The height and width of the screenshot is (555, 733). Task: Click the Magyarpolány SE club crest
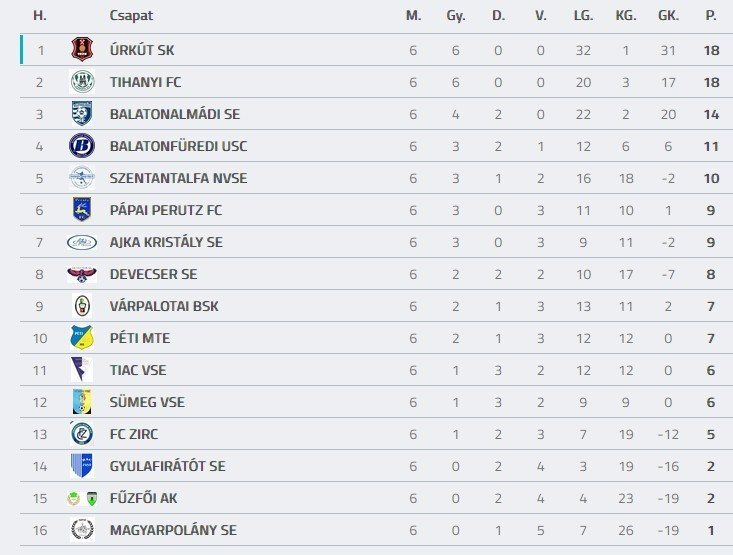tap(82, 530)
